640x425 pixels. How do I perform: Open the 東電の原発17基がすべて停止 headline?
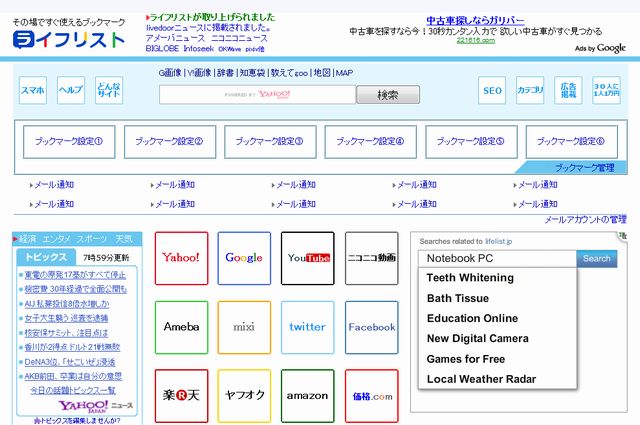75,275
